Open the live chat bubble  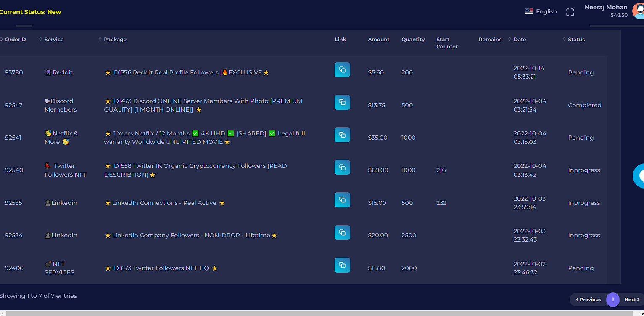(639, 176)
